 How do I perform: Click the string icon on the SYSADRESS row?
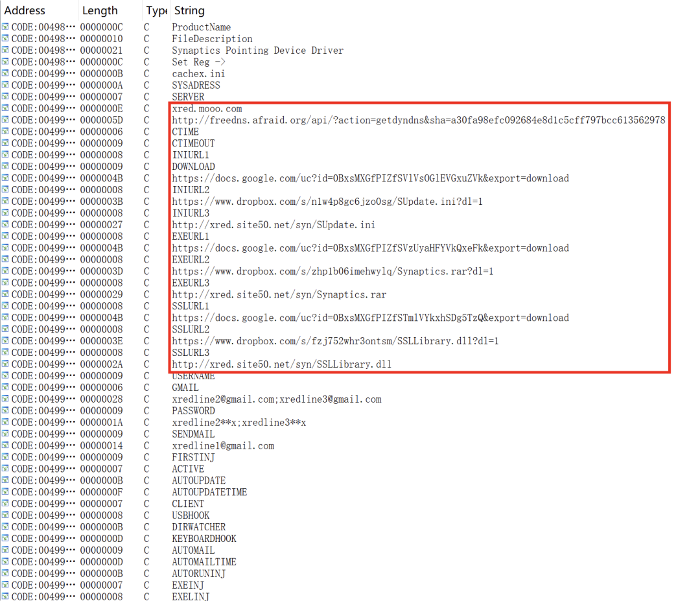[x=5, y=85]
